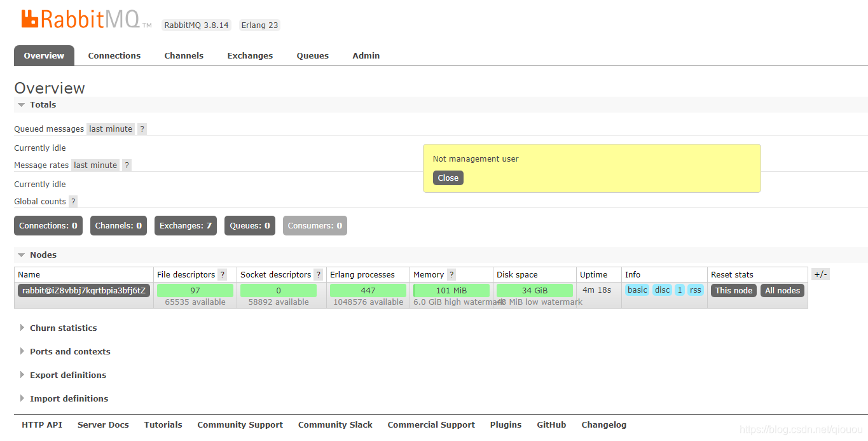This screenshot has height=441, width=868.
Task: Expand Ports and contexts section
Action: click(x=64, y=351)
